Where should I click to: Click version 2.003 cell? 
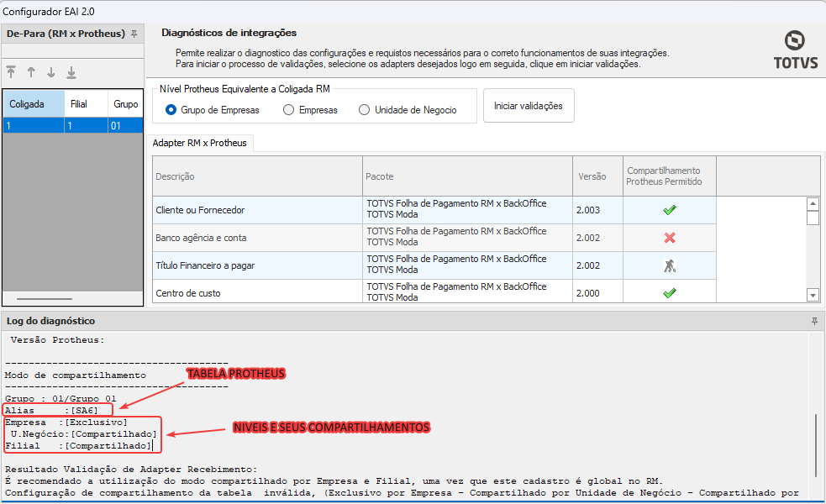[598, 210]
